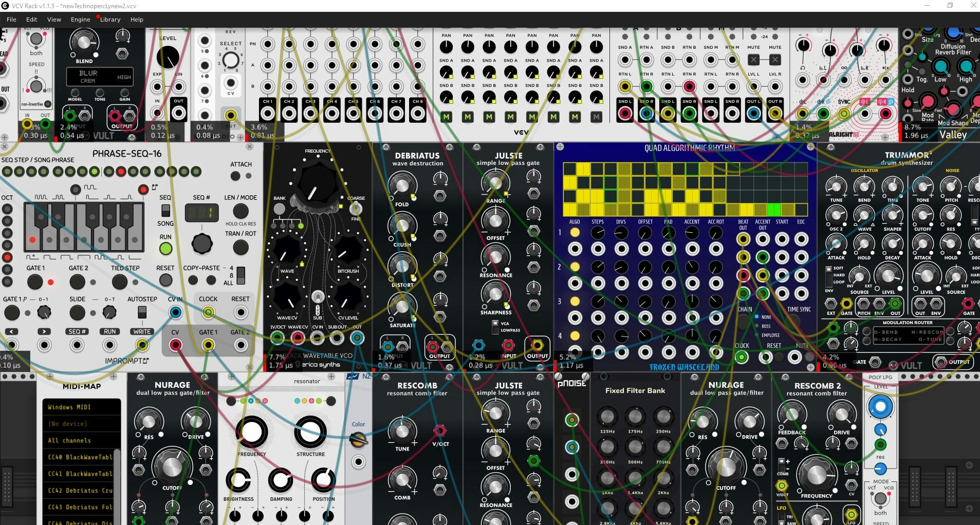Select CC40 BlackWaveTabl mapping row
980x525 pixels.
(79, 457)
